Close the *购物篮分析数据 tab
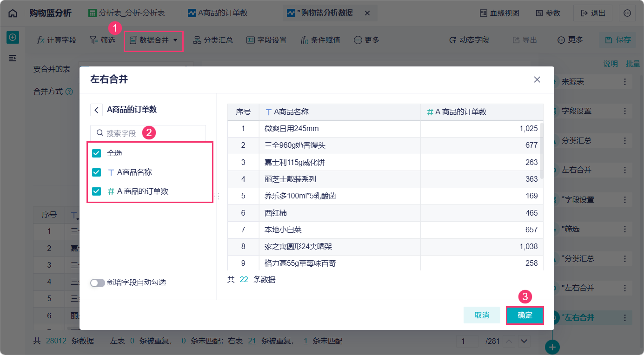The height and width of the screenshot is (355, 644). click(367, 13)
